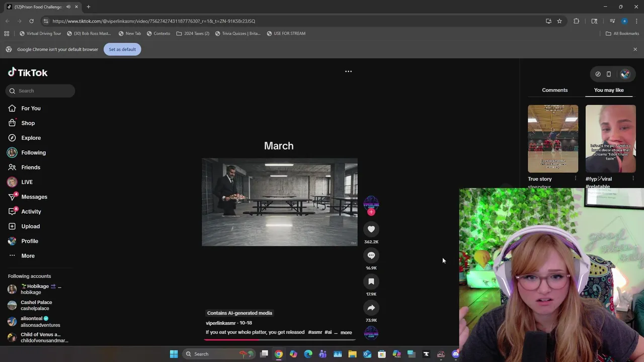The height and width of the screenshot is (362, 644).
Task: Click the playing video frame
Action: click(x=280, y=202)
